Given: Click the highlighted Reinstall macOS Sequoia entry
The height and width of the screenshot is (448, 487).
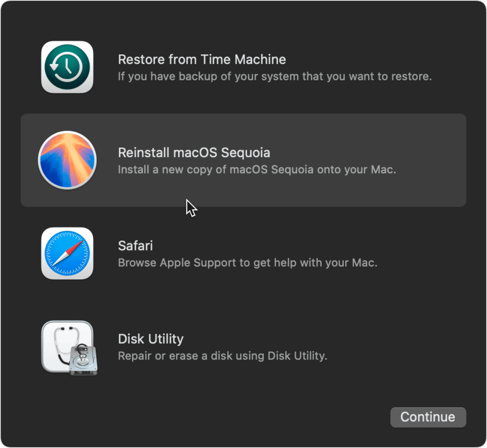Looking at the screenshot, I should click(243, 160).
